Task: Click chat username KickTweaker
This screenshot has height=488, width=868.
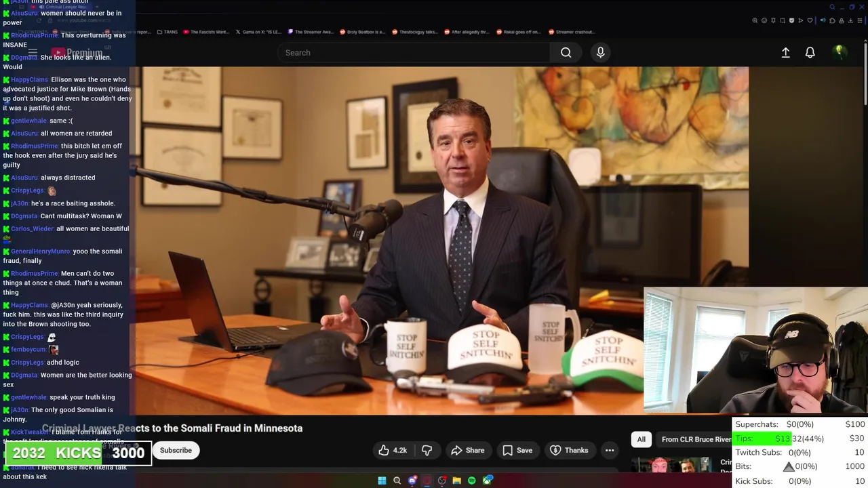Action: pos(30,432)
